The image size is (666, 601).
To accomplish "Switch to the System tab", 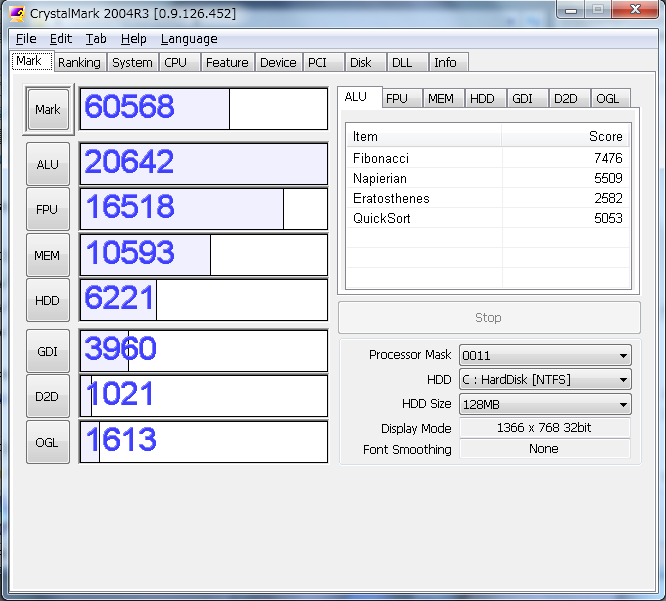I will pyautogui.click(x=132, y=62).
